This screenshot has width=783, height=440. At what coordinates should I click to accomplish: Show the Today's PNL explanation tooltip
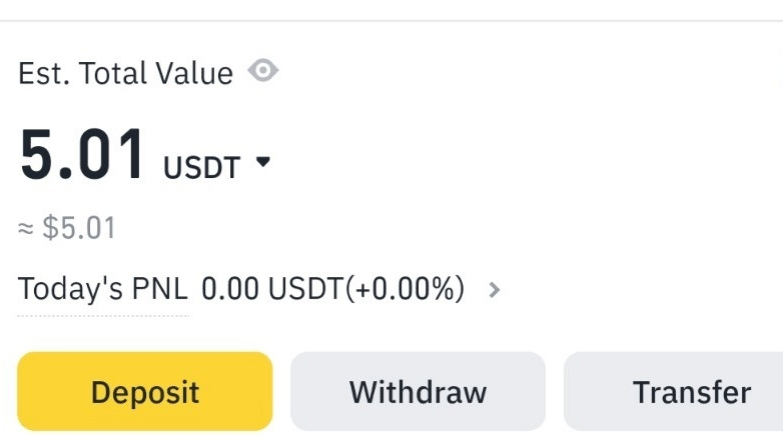(x=103, y=289)
